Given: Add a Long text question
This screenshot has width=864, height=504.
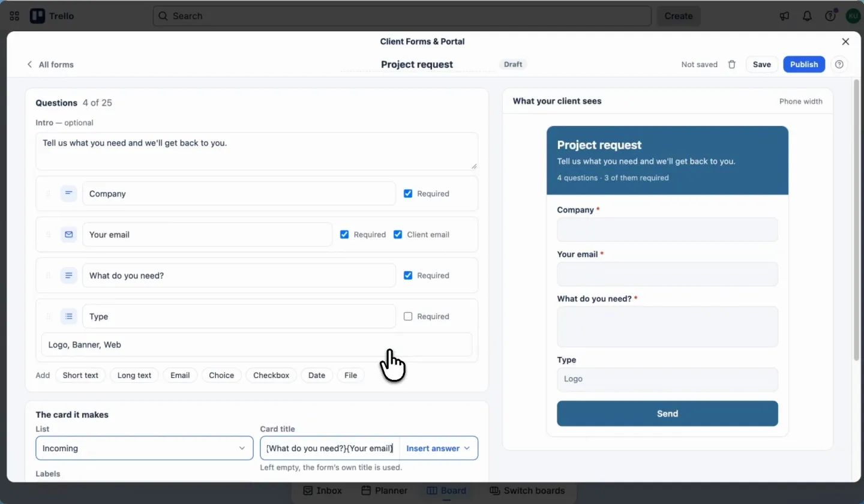Looking at the screenshot, I should (x=134, y=376).
